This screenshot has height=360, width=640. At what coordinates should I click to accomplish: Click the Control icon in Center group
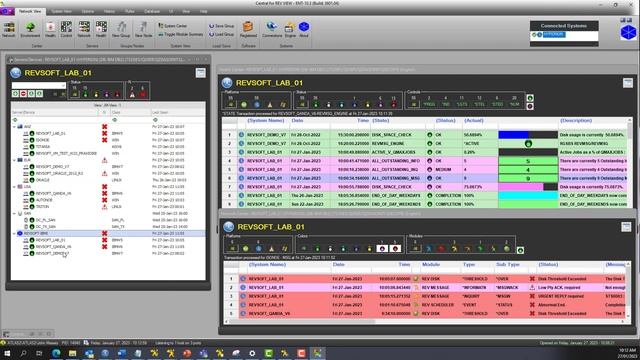click(66, 29)
